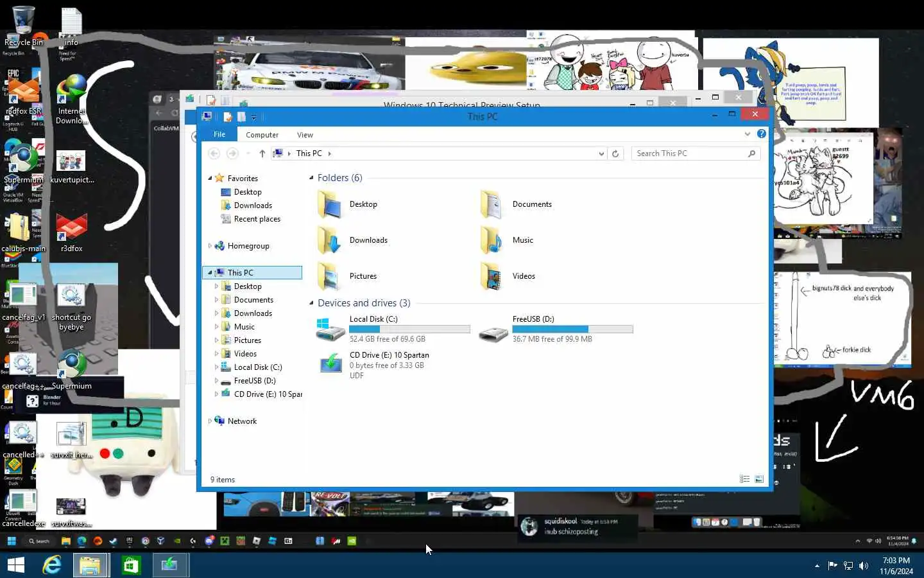Switch to large icons view in status bar
924x578 pixels.
pyautogui.click(x=759, y=479)
